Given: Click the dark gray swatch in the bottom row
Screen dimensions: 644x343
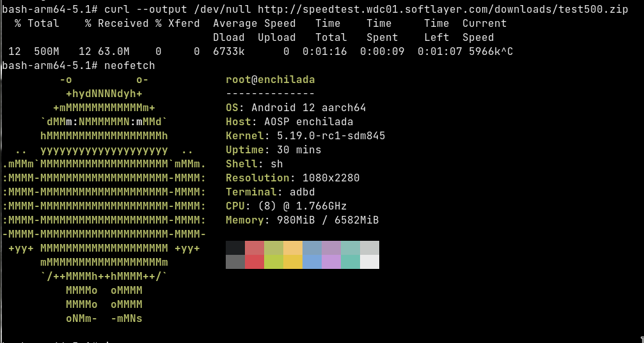Looking at the screenshot, I should (x=235, y=262).
